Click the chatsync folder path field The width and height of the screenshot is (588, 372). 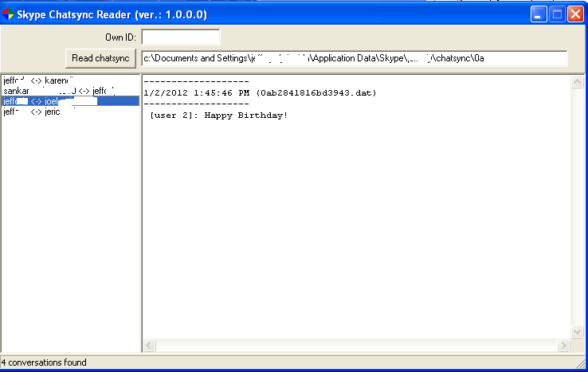click(354, 58)
